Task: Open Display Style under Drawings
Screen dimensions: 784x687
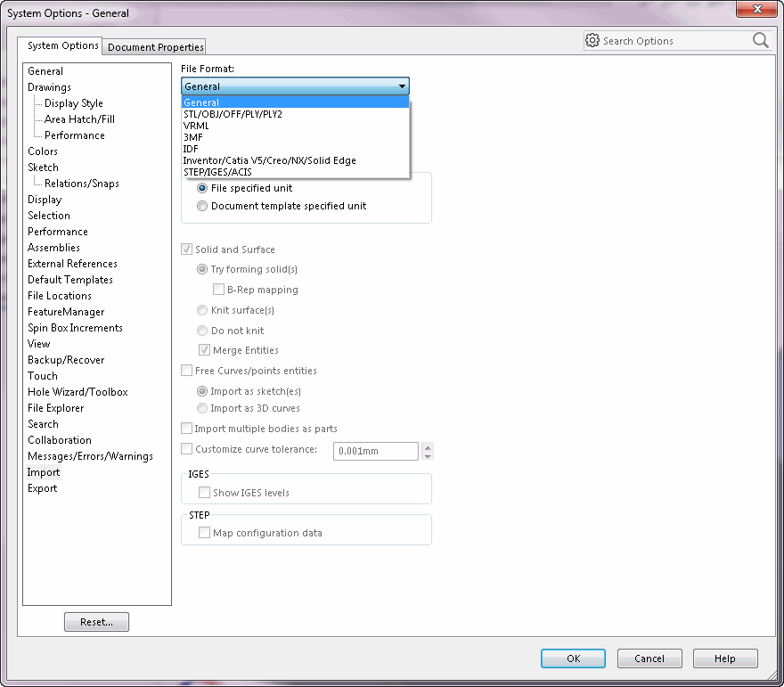Action: pyautogui.click(x=74, y=103)
